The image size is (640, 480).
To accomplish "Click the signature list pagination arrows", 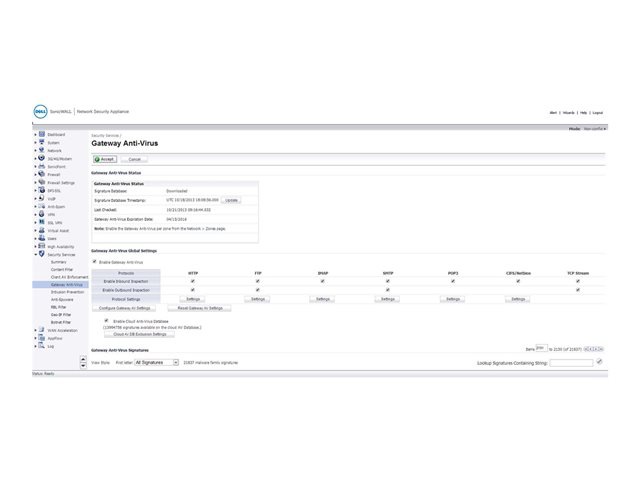I will [x=593, y=349].
